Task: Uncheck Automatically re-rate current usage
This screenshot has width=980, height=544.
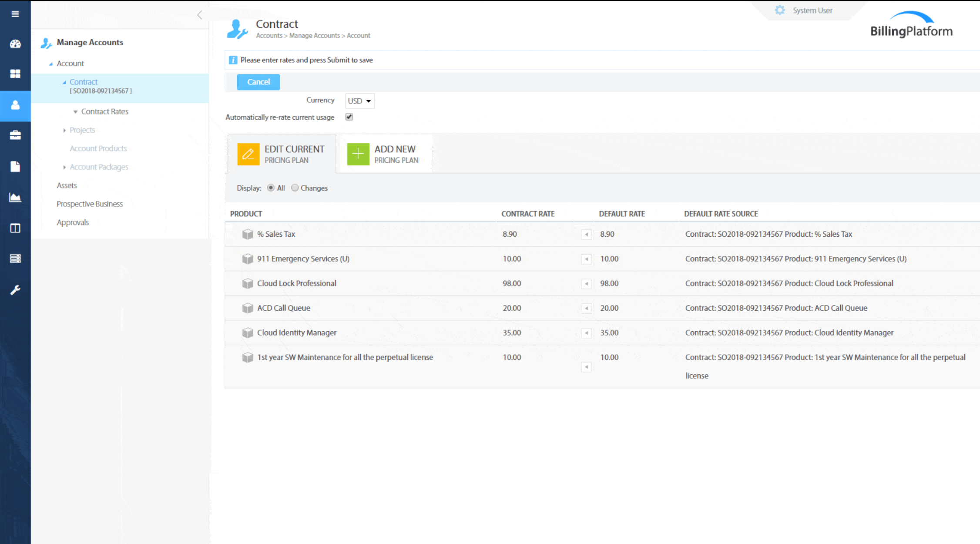Action: [349, 117]
